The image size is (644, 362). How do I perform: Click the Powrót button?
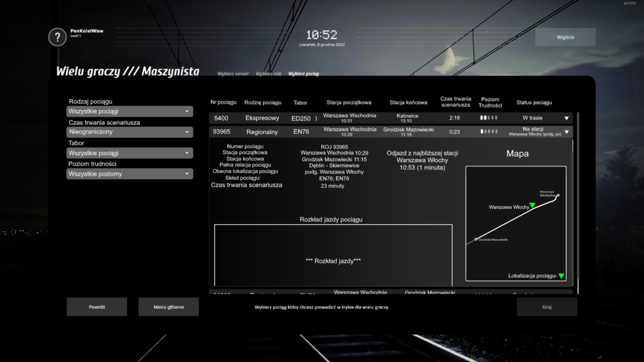coord(97,307)
